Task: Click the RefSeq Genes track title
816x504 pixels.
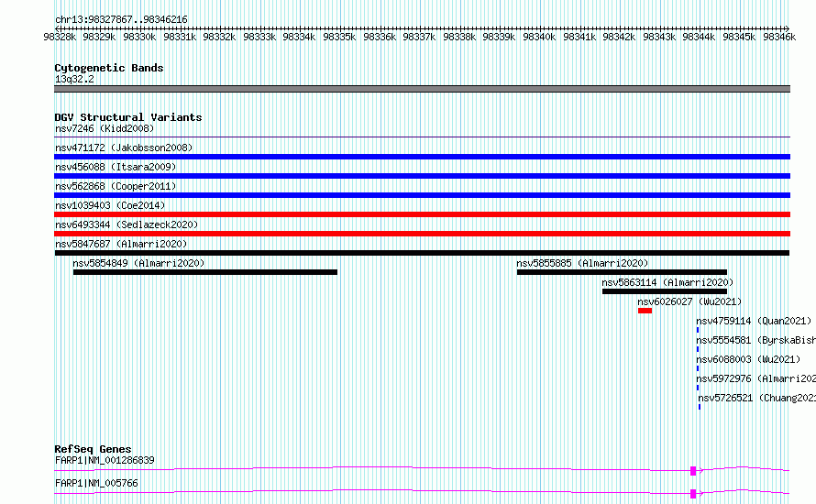Action: coord(93,449)
